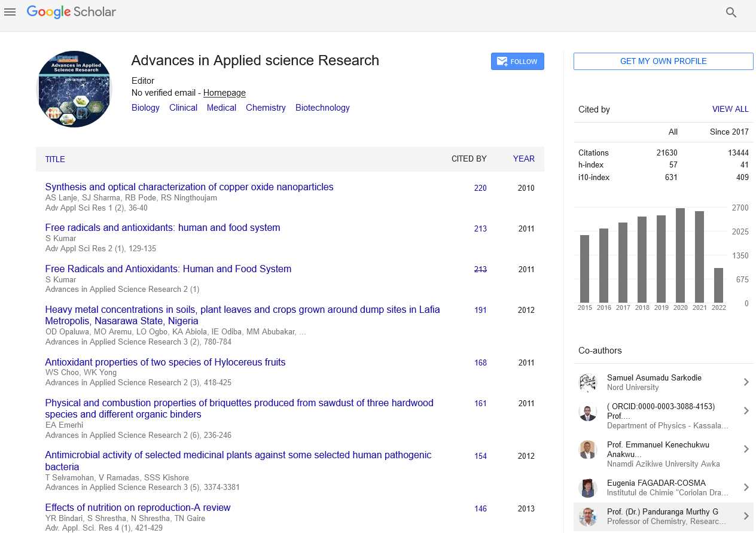The width and height of the screenshot is (756, 533).
Task: Click Eugenia Fagadar-Cosma's avatar photo
Action: 588,488
